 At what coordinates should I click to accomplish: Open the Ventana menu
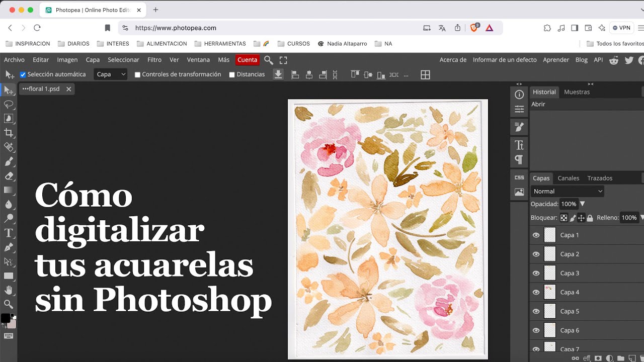point(198,60)
